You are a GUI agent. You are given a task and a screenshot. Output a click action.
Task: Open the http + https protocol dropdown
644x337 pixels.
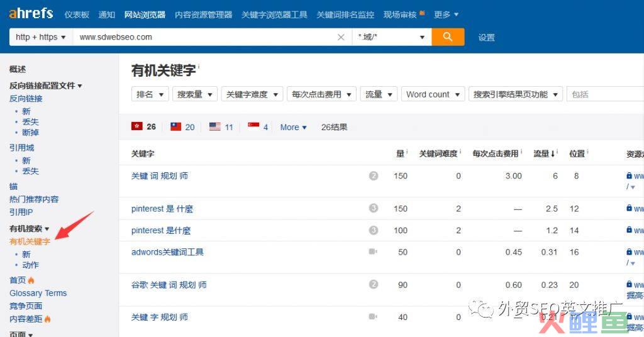(x=41, y=37)
